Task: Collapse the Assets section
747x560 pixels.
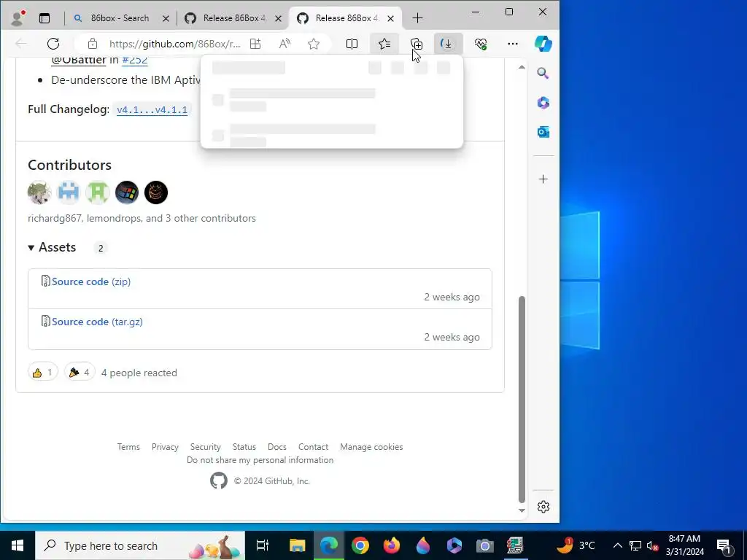Action: point(52,247)
